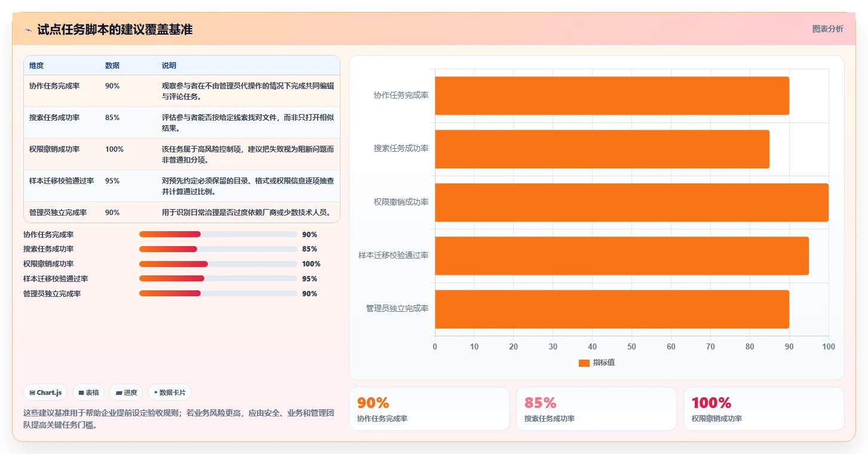The width and height of the screenshot is (868, 454).
Task: Click description starting with 该任务属于高风险
Action: click(248, 154)
